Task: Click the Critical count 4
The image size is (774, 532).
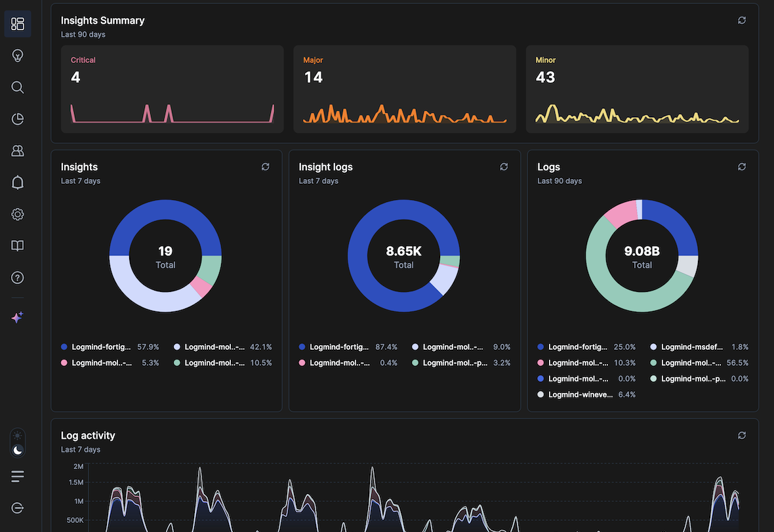Action: (x=75, y=77)
